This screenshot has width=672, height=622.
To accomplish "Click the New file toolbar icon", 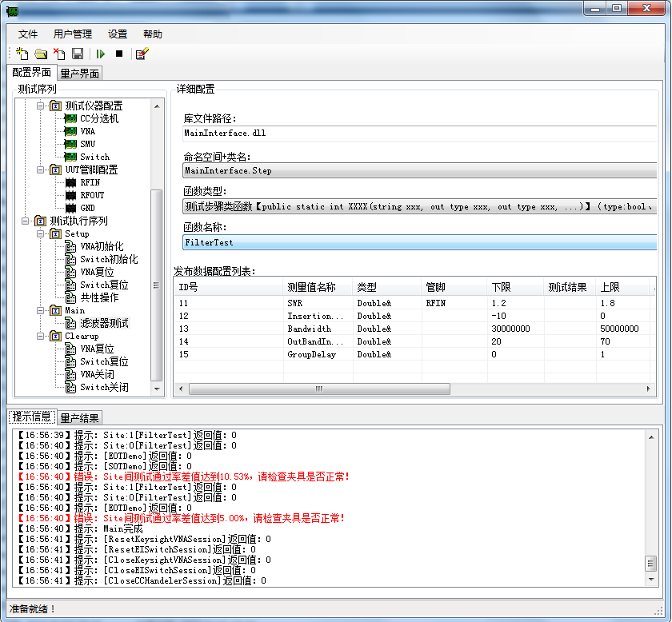I will (22, 54).
